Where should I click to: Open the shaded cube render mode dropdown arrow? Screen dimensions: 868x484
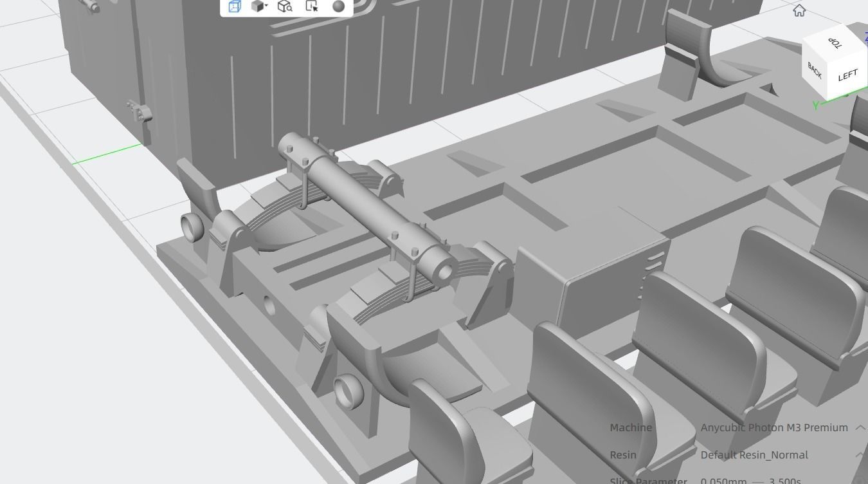[266, 6]
